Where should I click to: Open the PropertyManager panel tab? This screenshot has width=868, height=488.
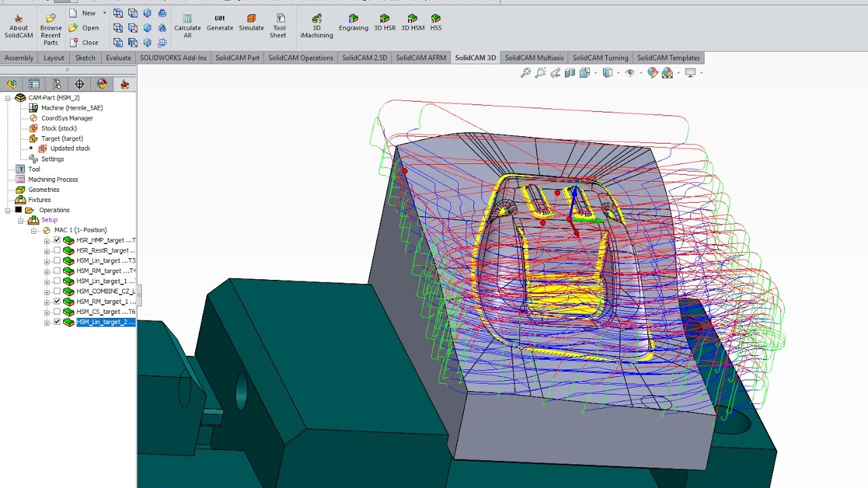[34, 84]
